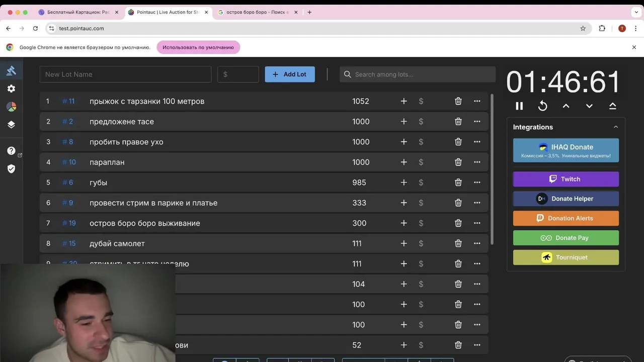Open the auction gavel page in sidebar
Image resolution: width=644 pixels, height=362 pixels.
[x=11, y=70]
